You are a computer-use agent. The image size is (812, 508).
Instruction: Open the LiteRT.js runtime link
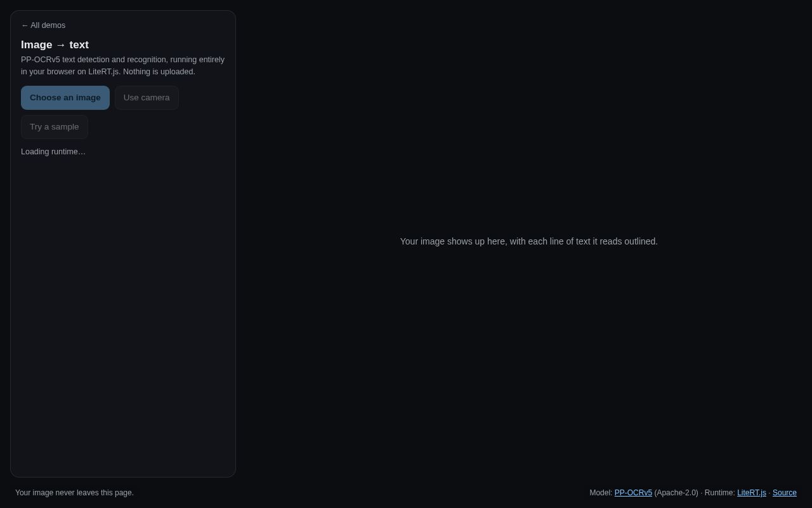pyautogui.click(x=752, y=493)
